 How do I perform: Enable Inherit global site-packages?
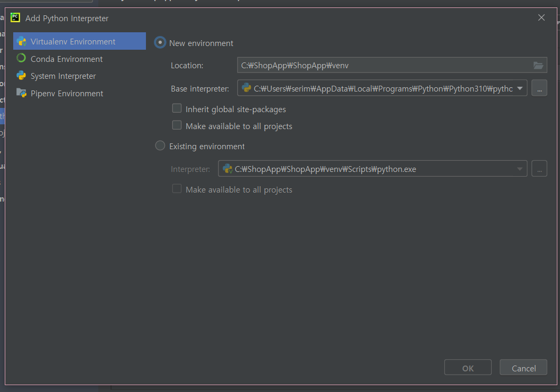coord(177,108)
